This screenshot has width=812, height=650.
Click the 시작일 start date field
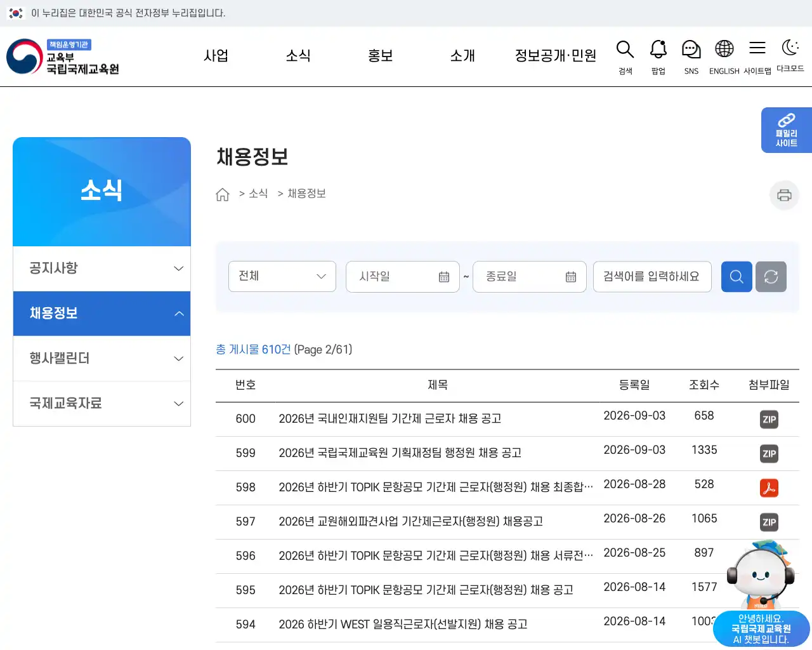pos(403,277)
